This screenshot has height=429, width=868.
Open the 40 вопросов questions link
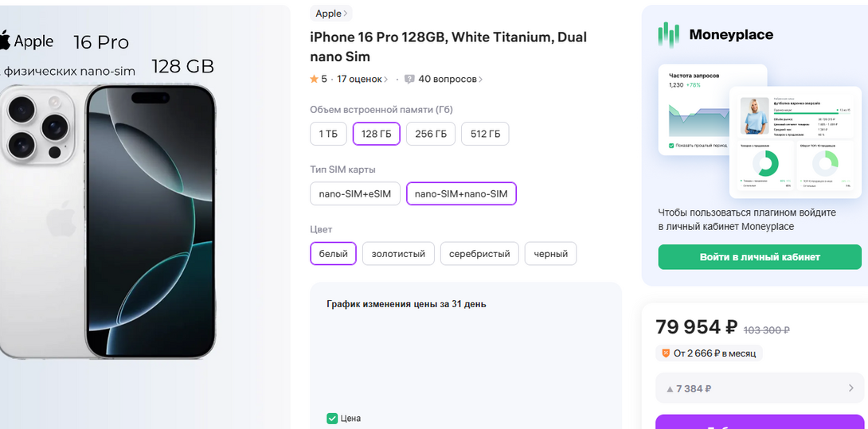coord(450,80)
